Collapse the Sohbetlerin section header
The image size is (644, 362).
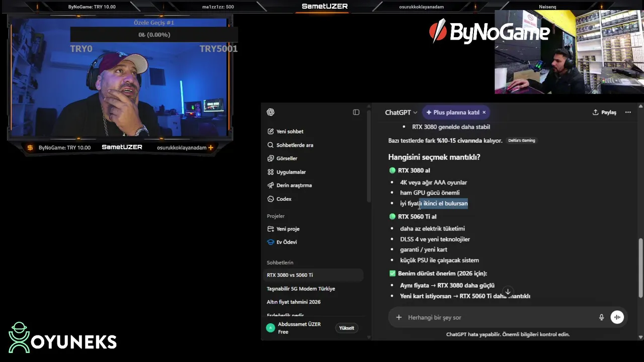pos(280,262)
